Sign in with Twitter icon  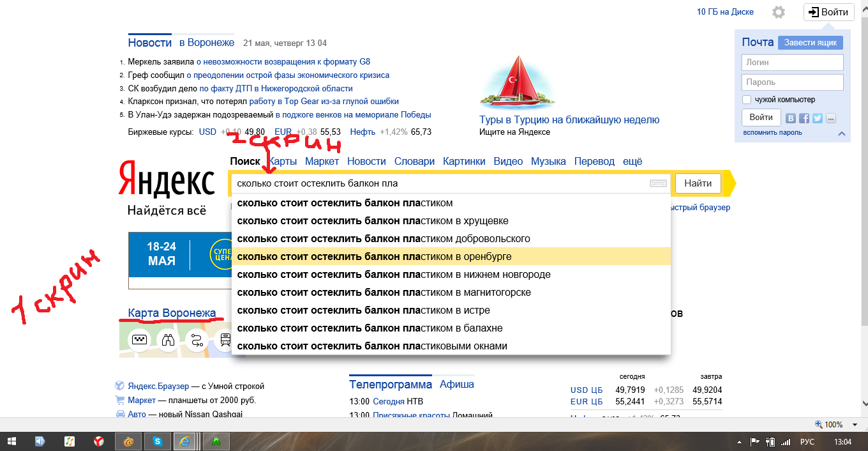tap(818, 118)
